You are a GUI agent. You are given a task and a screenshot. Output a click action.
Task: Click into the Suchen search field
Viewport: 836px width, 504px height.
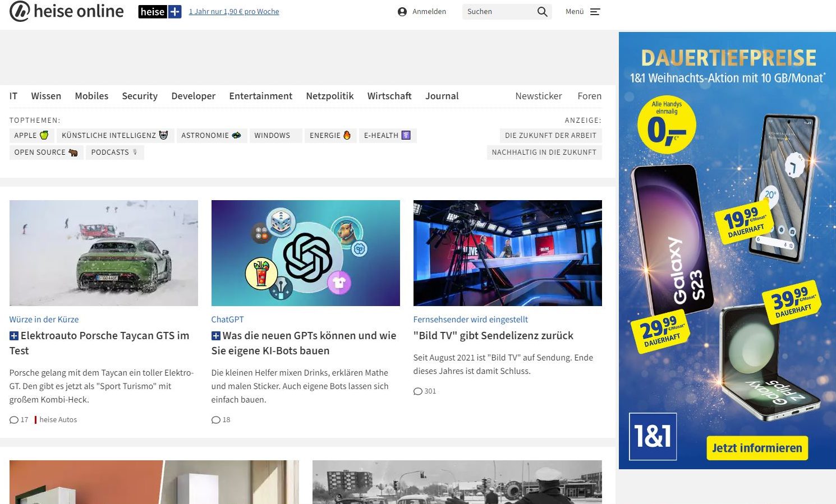pyautogui.click(x=498, y=12)
